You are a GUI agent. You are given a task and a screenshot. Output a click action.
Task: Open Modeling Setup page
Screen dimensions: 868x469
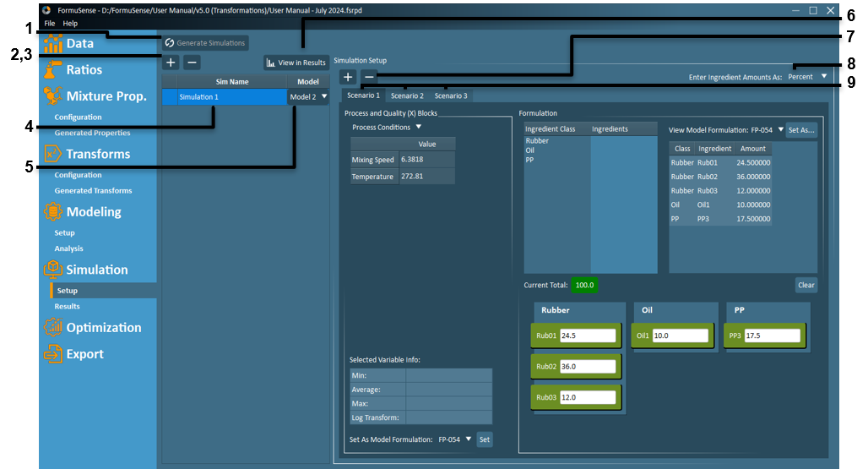coord(64,232)
